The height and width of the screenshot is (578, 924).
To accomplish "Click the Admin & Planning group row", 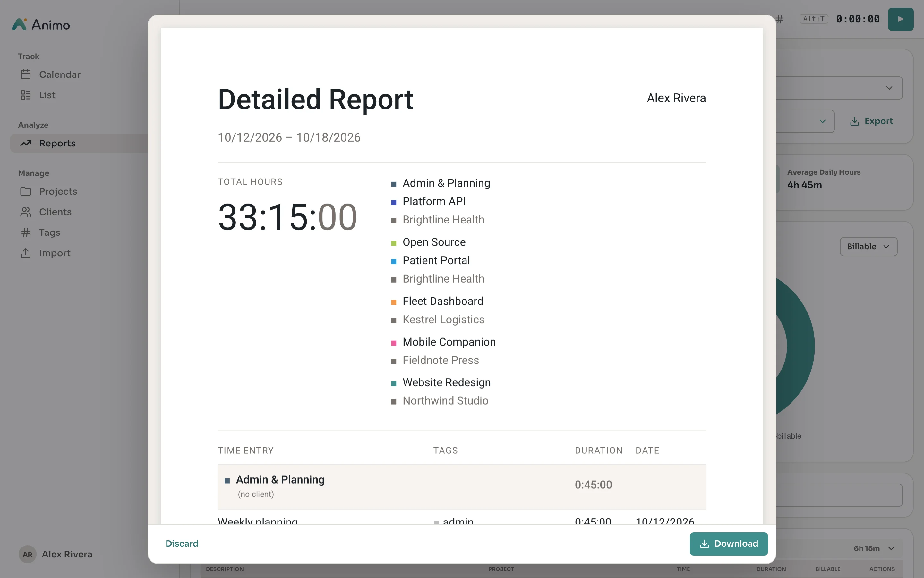I will click(x=462, y=487).
